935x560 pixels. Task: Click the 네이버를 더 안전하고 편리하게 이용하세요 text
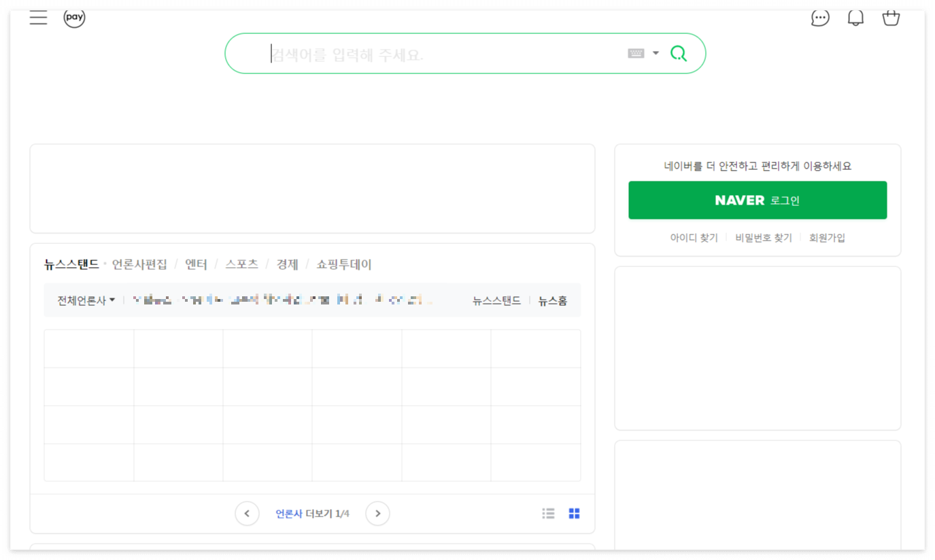[758, 166]
